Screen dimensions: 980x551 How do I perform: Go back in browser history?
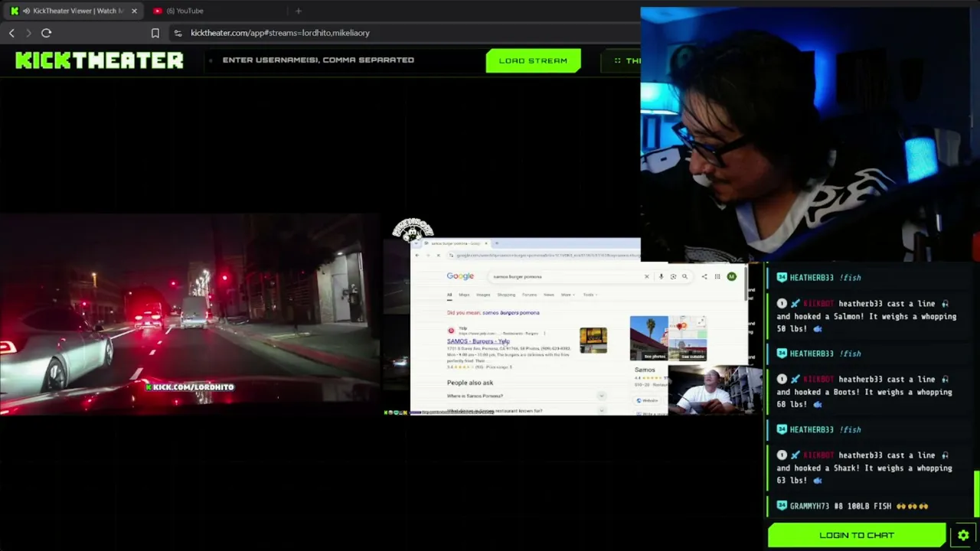coord(11,33)
